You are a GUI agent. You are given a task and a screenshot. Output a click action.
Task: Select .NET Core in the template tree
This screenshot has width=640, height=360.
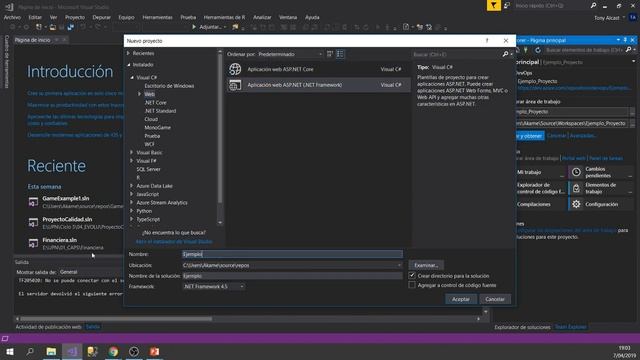pyautogui.click(x=156, y=102)
